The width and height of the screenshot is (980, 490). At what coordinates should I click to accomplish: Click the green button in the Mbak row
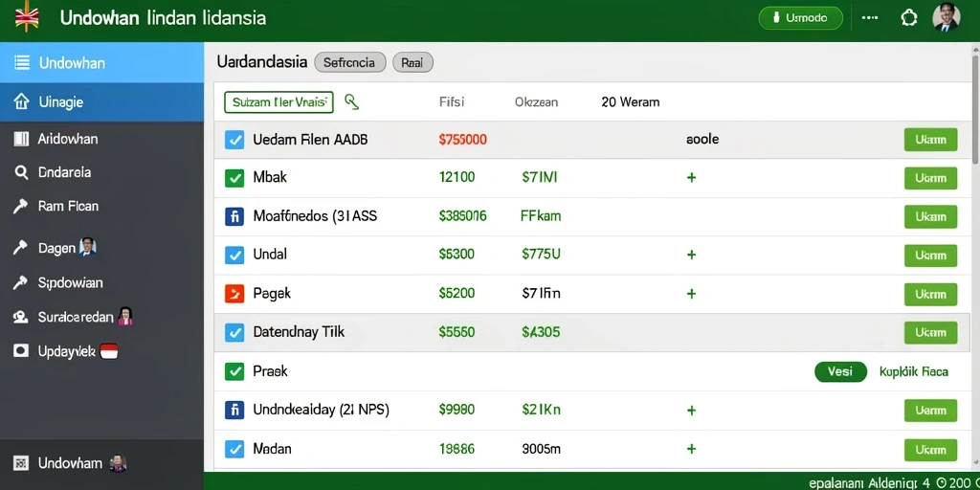930,178
